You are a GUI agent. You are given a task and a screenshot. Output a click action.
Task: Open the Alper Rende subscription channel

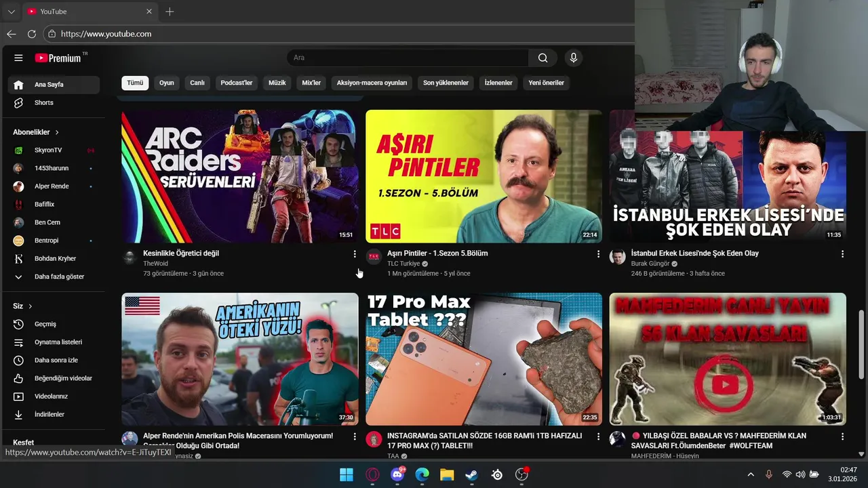54,186
